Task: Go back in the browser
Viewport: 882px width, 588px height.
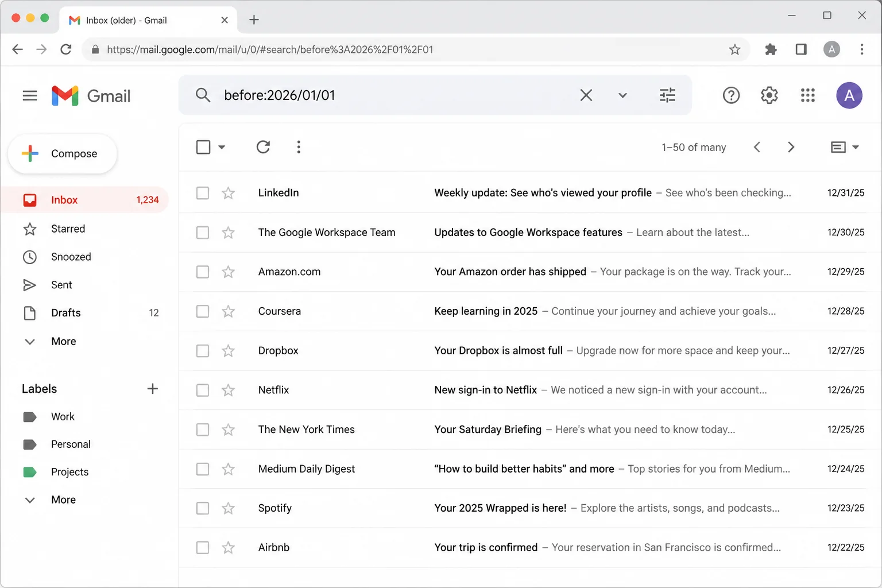Action: (x=18, y=49)
